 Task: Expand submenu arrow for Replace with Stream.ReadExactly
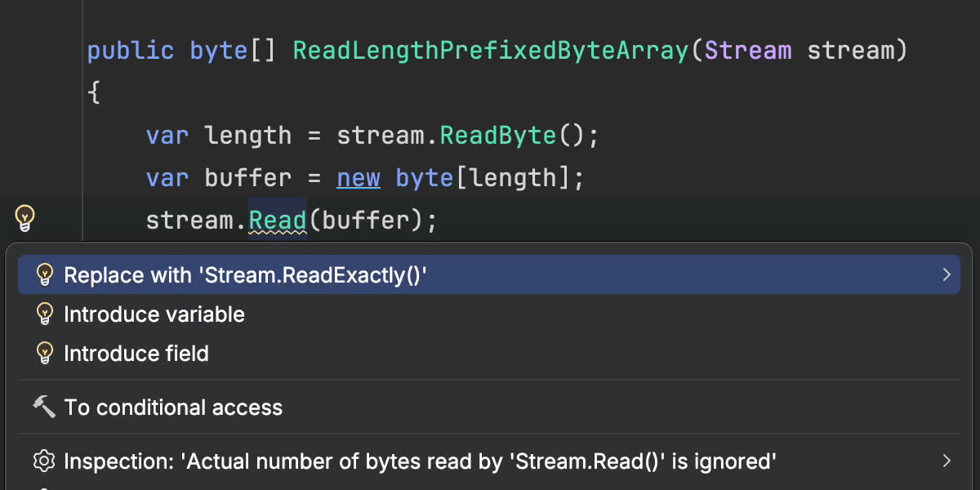[x=947, y=275]
